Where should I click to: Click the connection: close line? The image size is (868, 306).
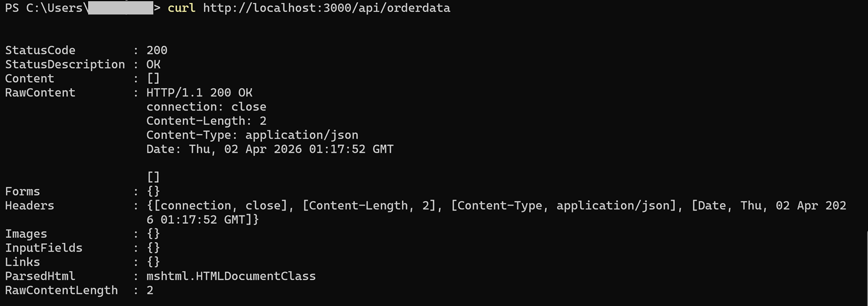[x=206, y=107]
